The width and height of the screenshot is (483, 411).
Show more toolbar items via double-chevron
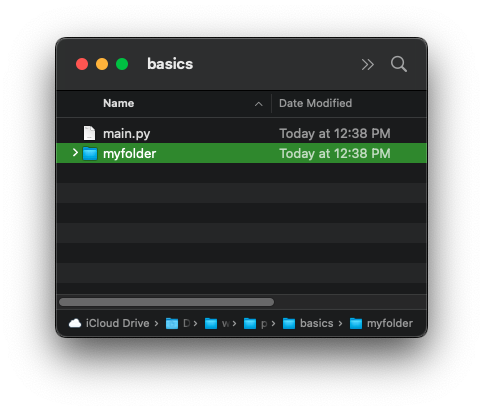368,64
